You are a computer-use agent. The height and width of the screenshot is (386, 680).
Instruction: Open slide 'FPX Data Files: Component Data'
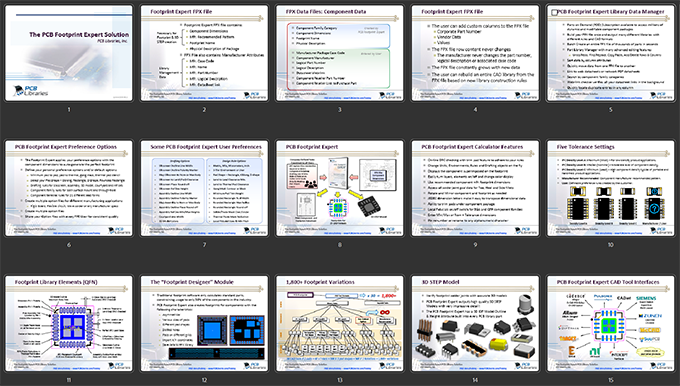tap(340, 53)
